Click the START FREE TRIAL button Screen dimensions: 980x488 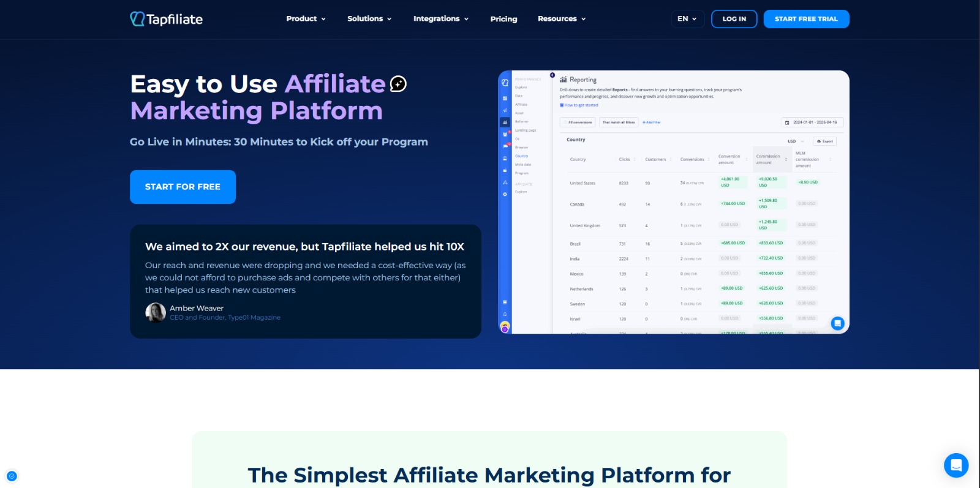click(x=806, y=19)
